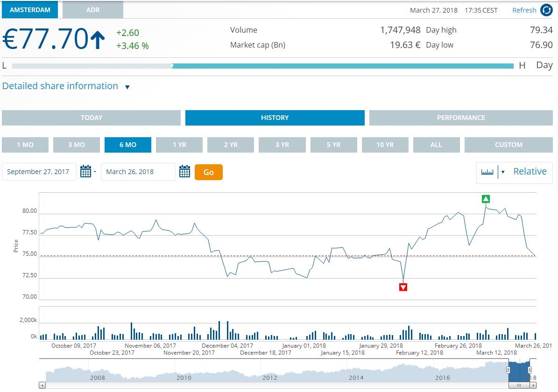
Task: Expand Detailed share information
Action: click(x=66, y=86)
